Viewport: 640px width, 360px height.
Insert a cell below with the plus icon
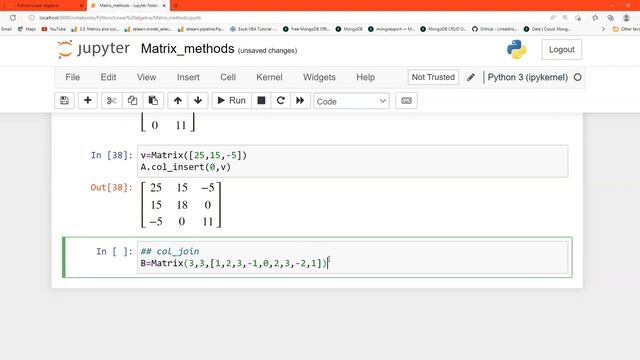tap(87, 100)
